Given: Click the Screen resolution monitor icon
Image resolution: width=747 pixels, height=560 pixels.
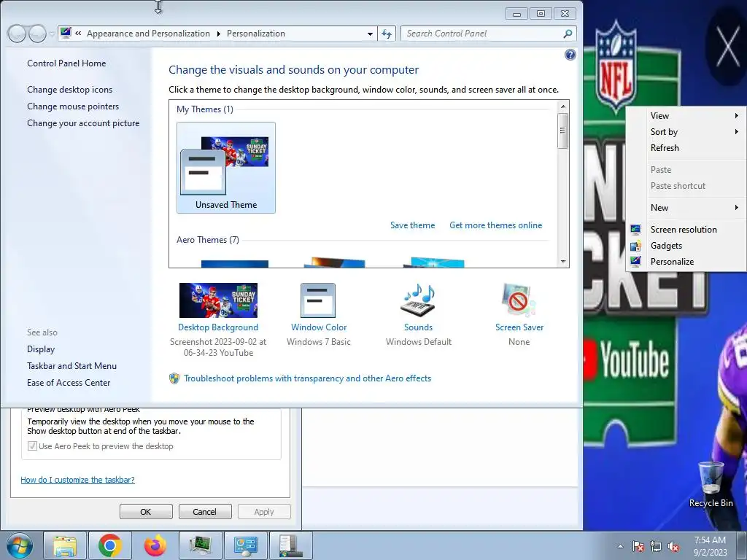Looking at the screenshot, I should (635, 230).
